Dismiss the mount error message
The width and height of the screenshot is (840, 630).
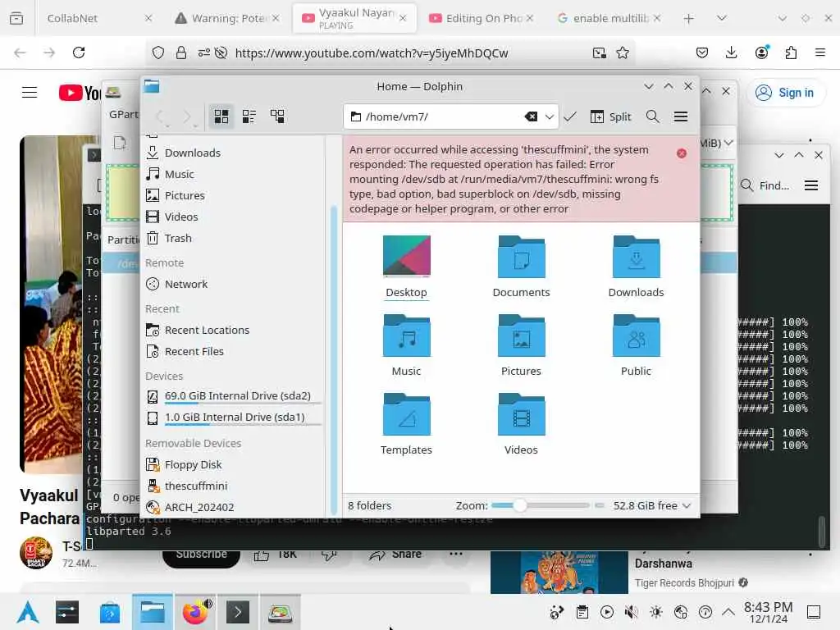point(682,153)
